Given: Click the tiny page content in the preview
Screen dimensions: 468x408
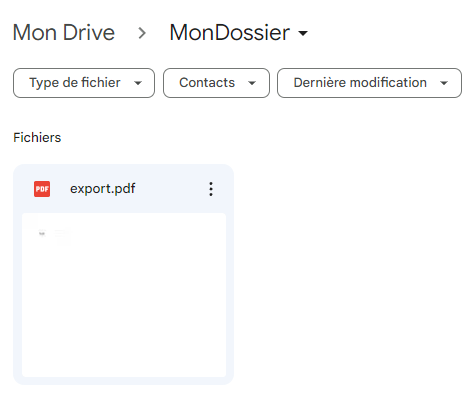Looking at the screenshot, I should tap(54, 237).
